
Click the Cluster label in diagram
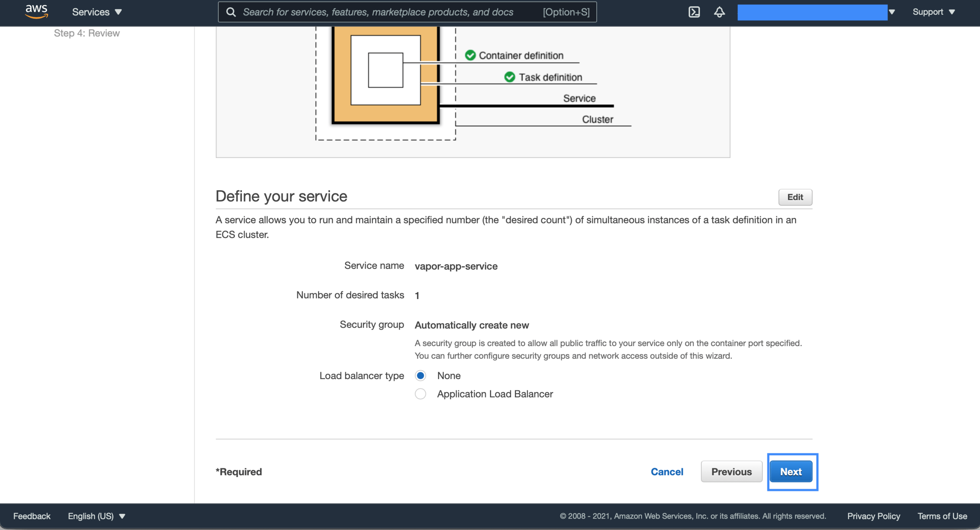tap(597, 119)
